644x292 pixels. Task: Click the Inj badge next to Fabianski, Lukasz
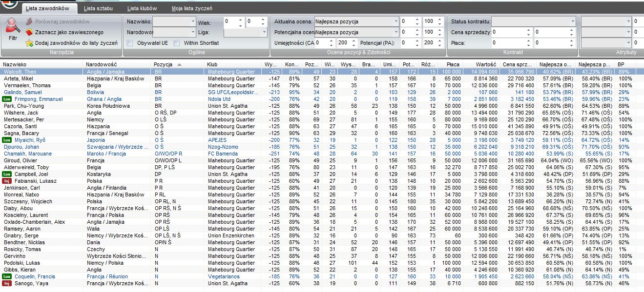click(x=7, y=181)
